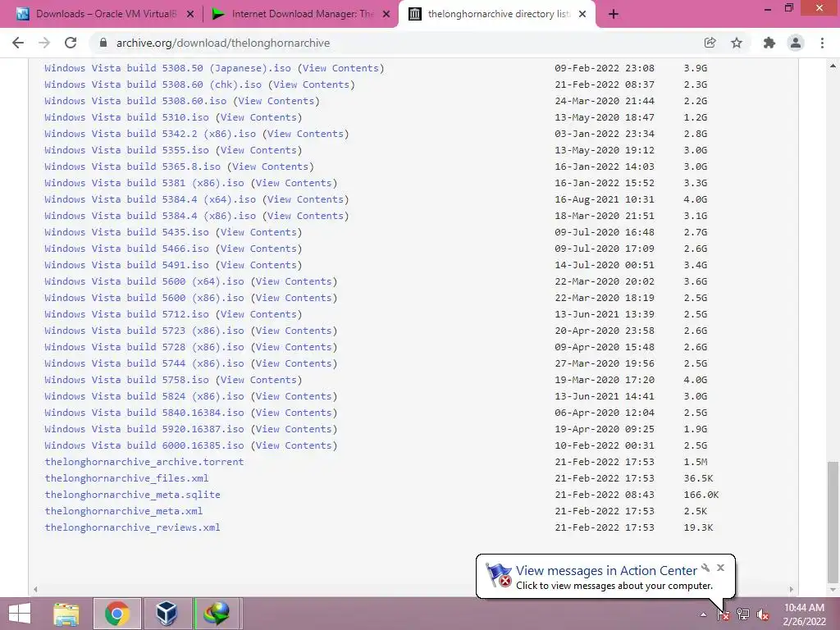Screen dimensions: 840x630
Task: Click the padlock site info icon
Action: (103, 43)
